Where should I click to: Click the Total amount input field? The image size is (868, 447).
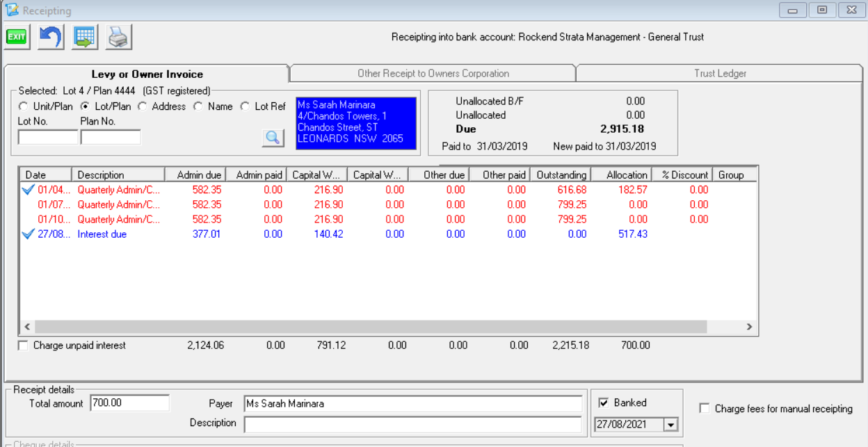tap(129, 403)
